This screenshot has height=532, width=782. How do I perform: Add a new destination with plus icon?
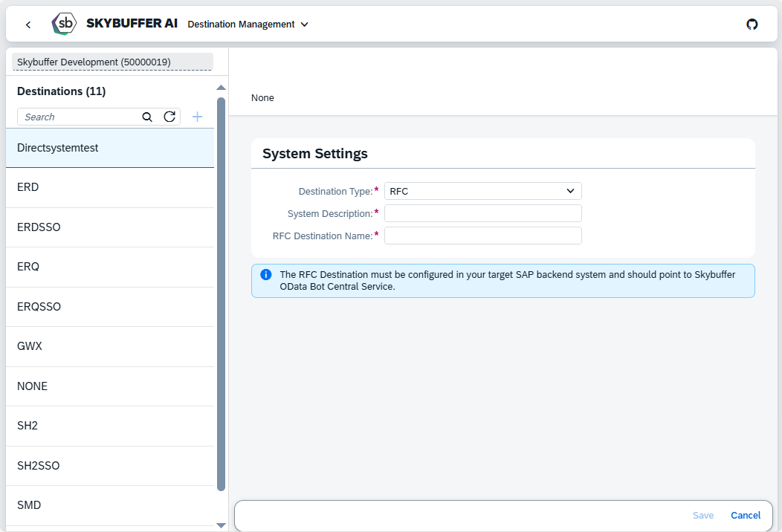coord(198,117)
